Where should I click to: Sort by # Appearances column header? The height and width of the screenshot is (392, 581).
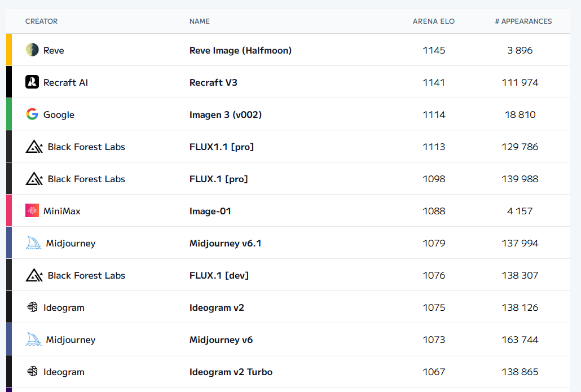[x=523, y=21]
